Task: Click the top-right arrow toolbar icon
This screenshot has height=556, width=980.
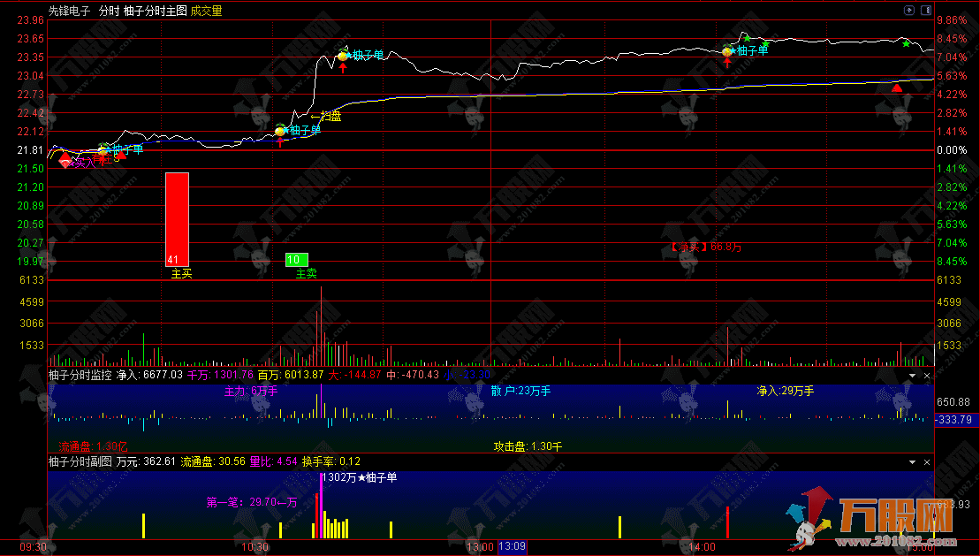Action: 909,11
